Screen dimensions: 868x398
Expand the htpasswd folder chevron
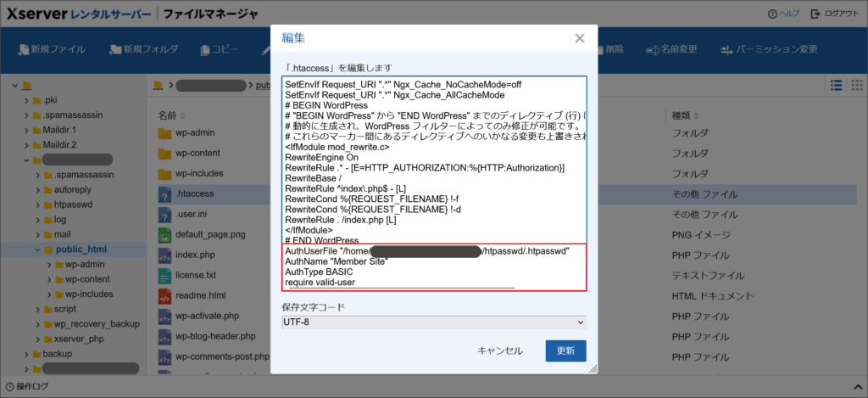[37, 205]
